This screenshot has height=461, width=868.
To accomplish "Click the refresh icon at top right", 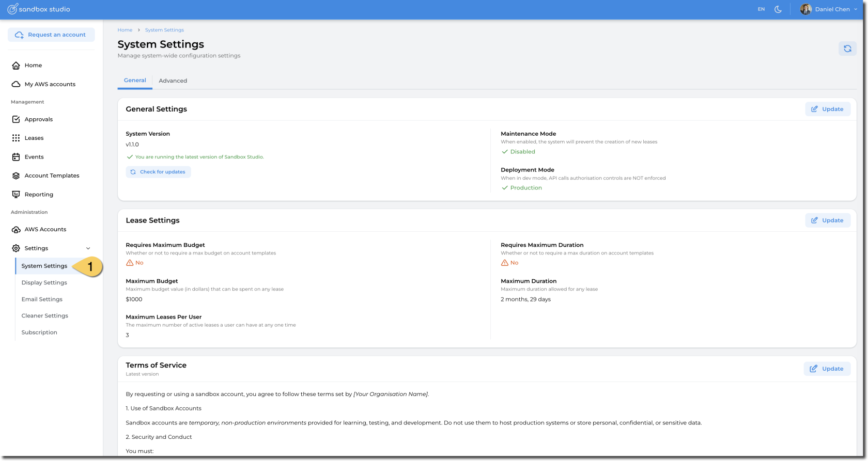I will pyautogui.click(x=847, y=49).
